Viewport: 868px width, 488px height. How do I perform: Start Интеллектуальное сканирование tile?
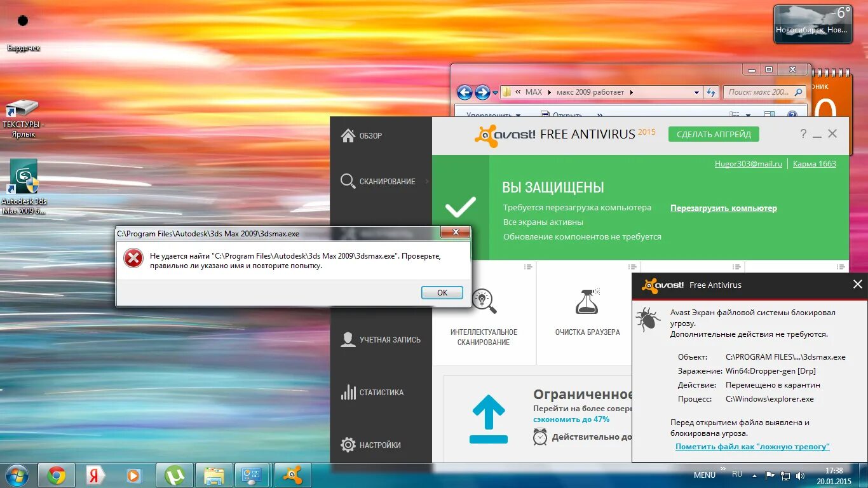484,313
